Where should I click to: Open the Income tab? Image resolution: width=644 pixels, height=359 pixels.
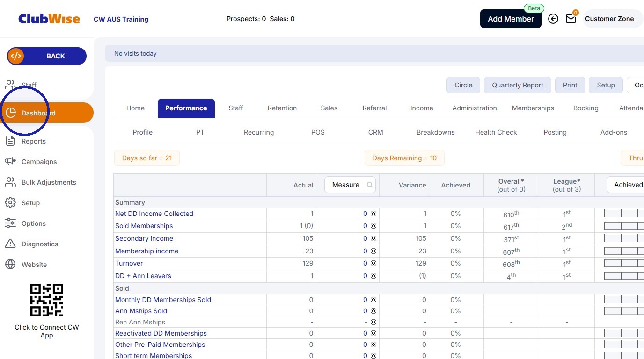[x=422, y=108]
